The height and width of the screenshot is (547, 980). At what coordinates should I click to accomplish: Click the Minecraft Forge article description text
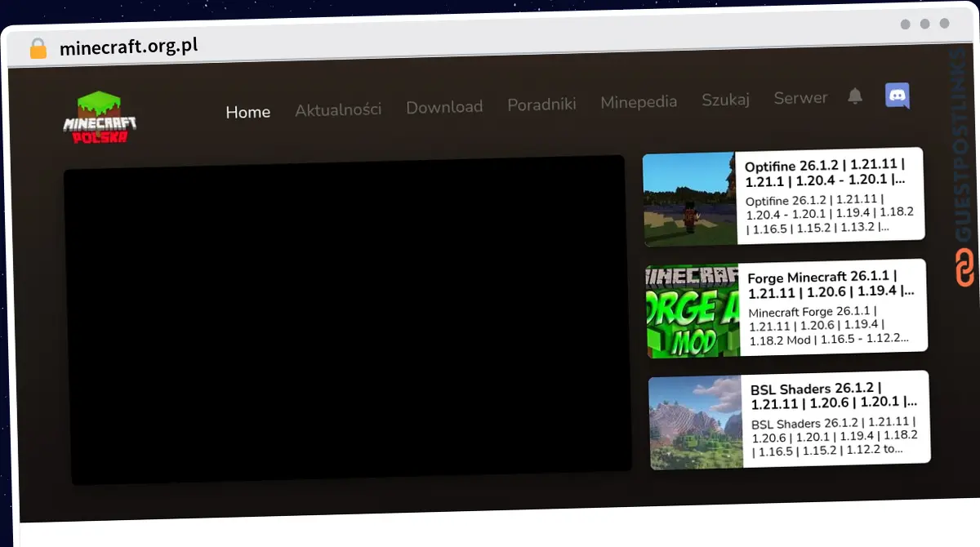tap(829, 325)
